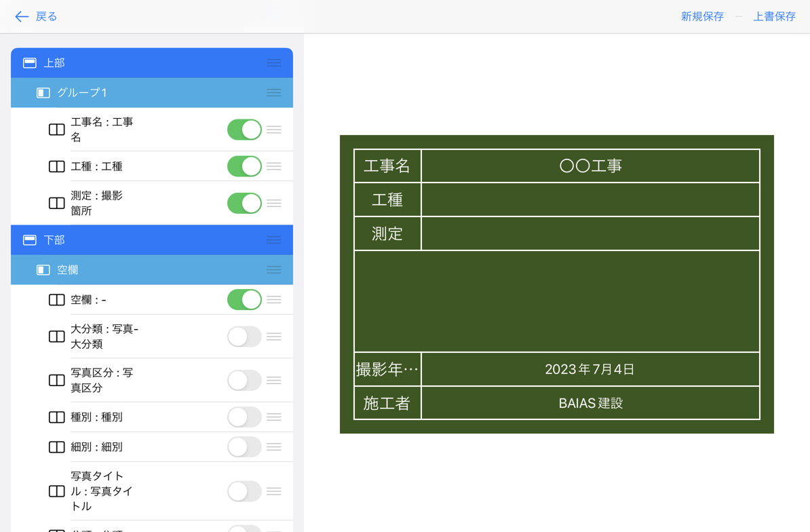810x532 pixels.
Task: Click empty value field next to 測定
Action: pyautogui.click(x=590, y=234)
